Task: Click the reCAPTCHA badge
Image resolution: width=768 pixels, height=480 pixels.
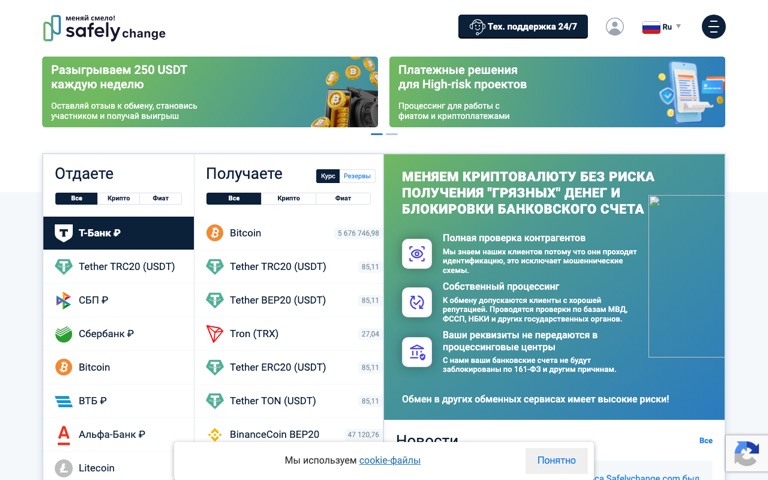Action: pyautogui.click(x=746, y=454)
